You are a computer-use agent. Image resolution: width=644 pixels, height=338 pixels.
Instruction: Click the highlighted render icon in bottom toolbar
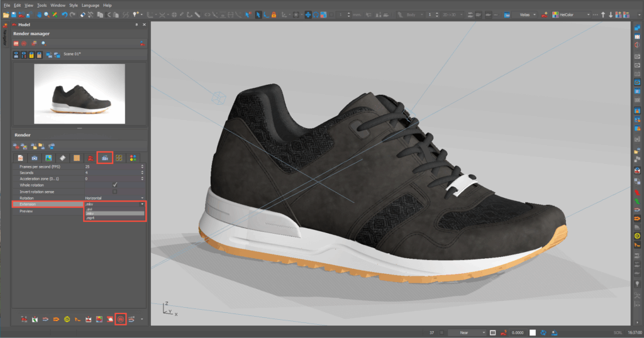pos(121,319)
